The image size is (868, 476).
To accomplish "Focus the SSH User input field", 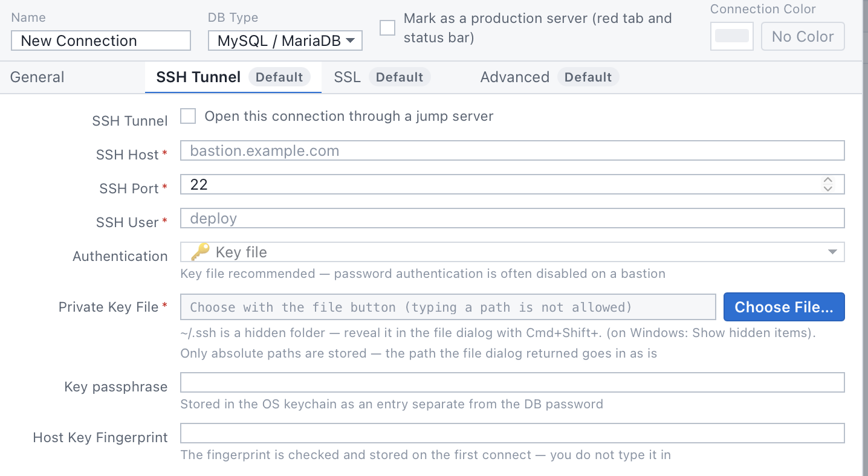I will coord(512,218).
